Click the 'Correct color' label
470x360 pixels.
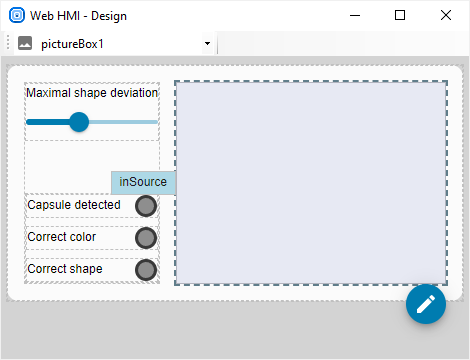click(62, 237)
